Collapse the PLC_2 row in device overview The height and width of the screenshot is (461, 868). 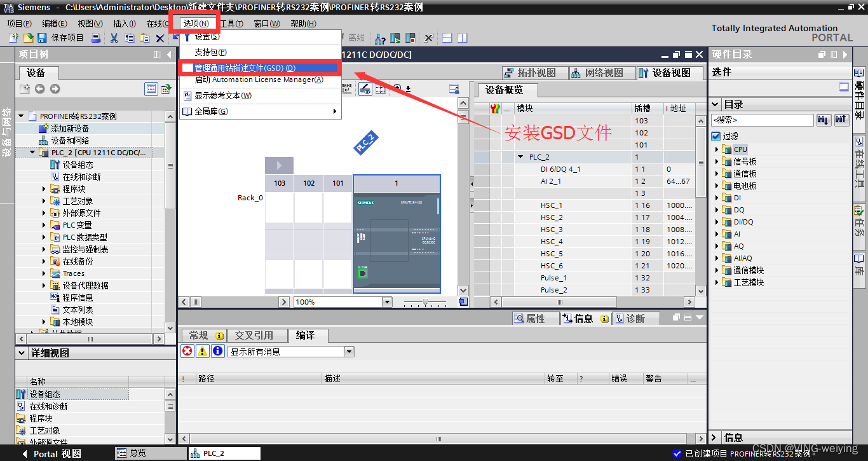(520, 157)
